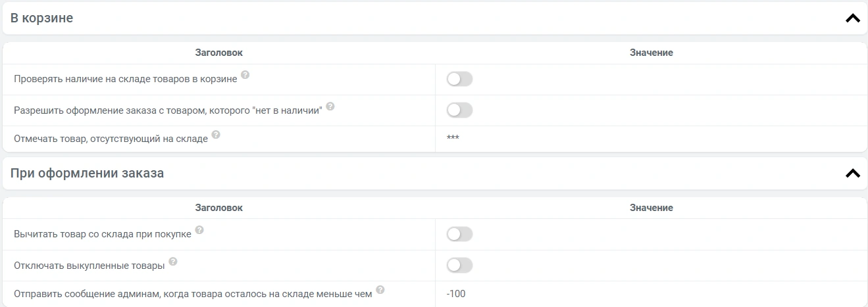Click the '***' out-of-stock marker value
This screenshot has height=307, width=868.
pyautogui.click(x=453, y=138)
